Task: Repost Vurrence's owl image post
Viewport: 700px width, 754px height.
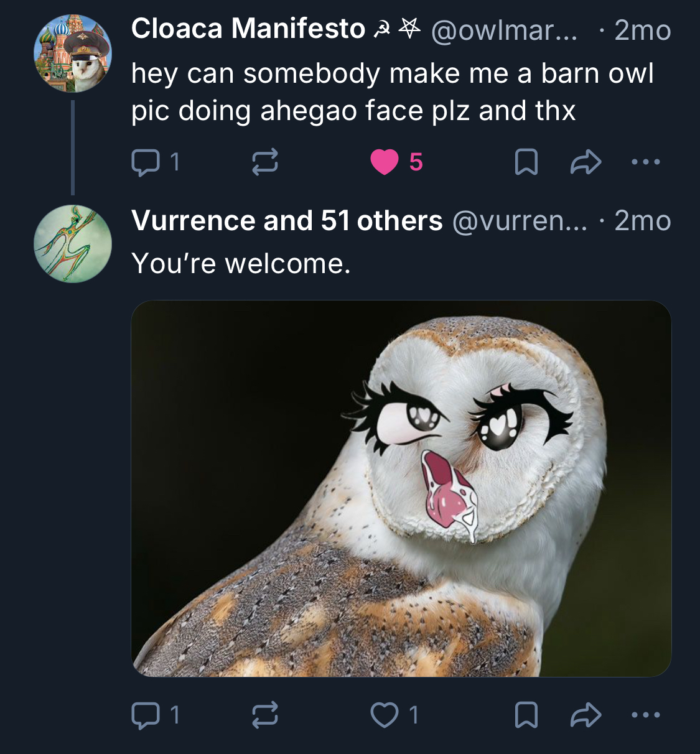Action: (x=264, y=715)
